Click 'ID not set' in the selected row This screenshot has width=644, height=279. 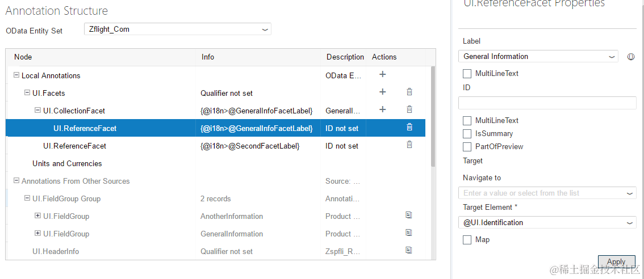click(x=342, y=128)
